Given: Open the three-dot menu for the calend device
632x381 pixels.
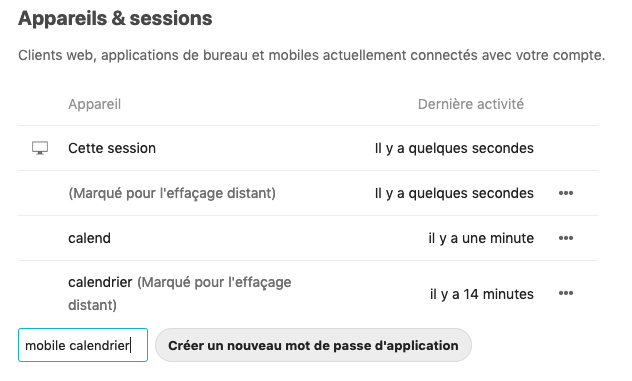Looking at the screenshot, I should pos(566,238).
